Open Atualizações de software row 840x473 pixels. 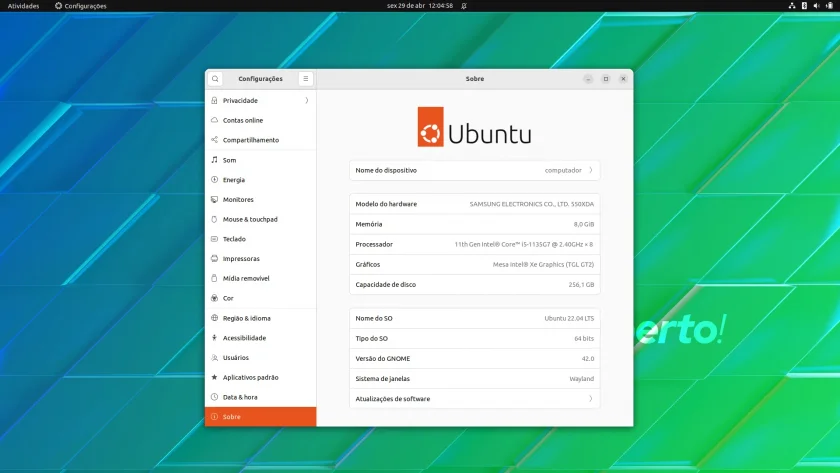tap(475, 399)
